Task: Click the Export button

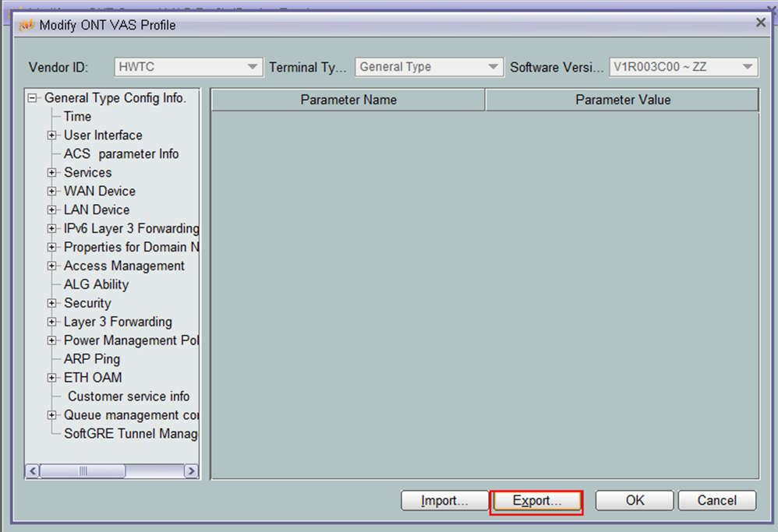Action: click(536, 501)
